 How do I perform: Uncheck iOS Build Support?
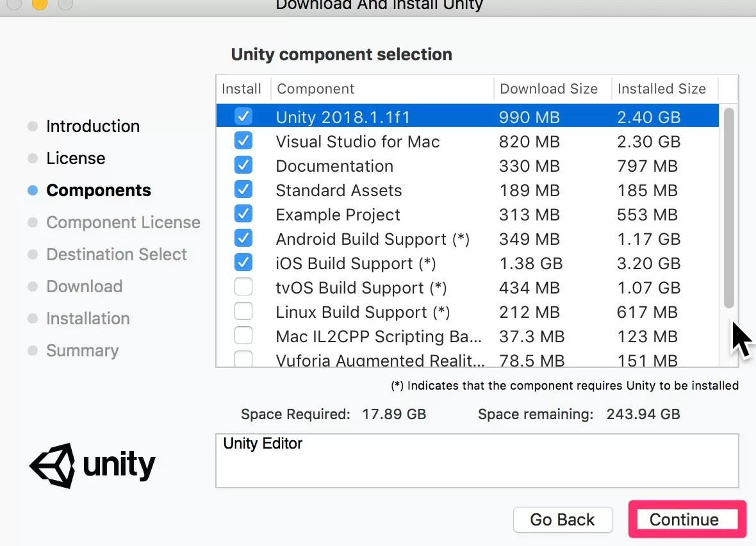click(x=243, y=263)
